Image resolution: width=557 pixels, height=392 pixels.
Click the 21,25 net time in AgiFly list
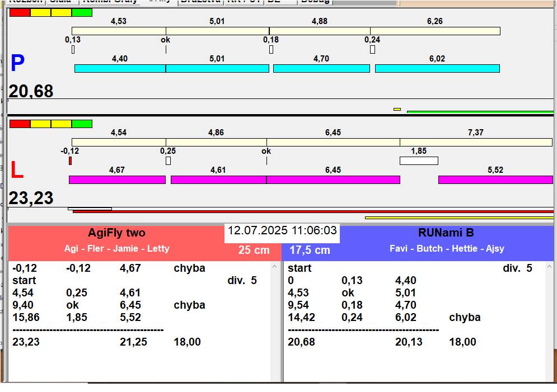tap(133, 342)
